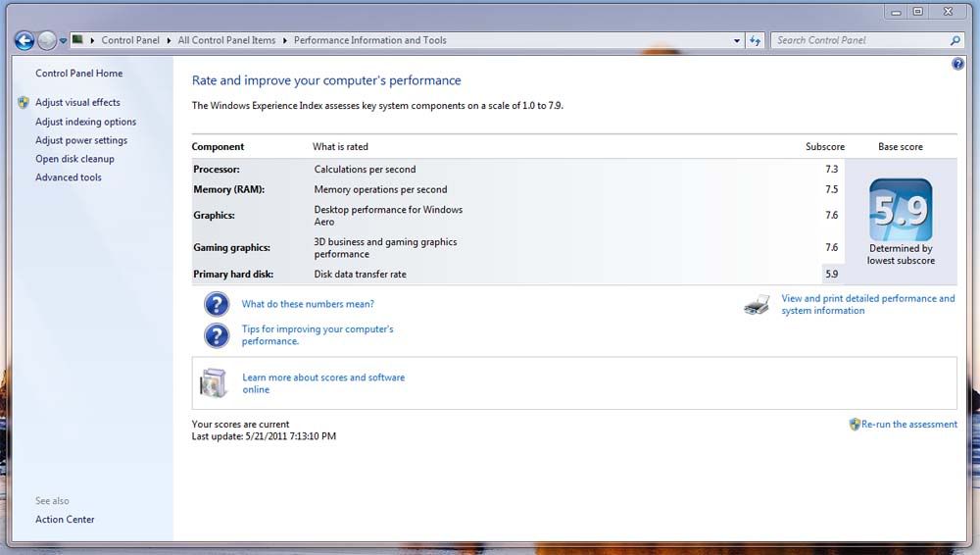Viewport: 980px width, 555px height.
Task: Click the Processor row label
Action: coord(217,170)
